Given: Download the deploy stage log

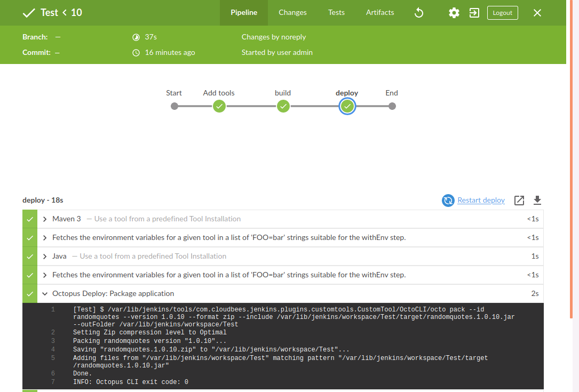Looking at the screenshot, I should [537, 200].
